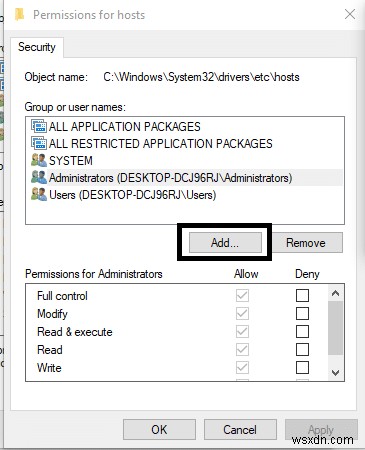
Task: Click the ALL APPLICATION PACKAGES group icon
Action: [39, 126]
